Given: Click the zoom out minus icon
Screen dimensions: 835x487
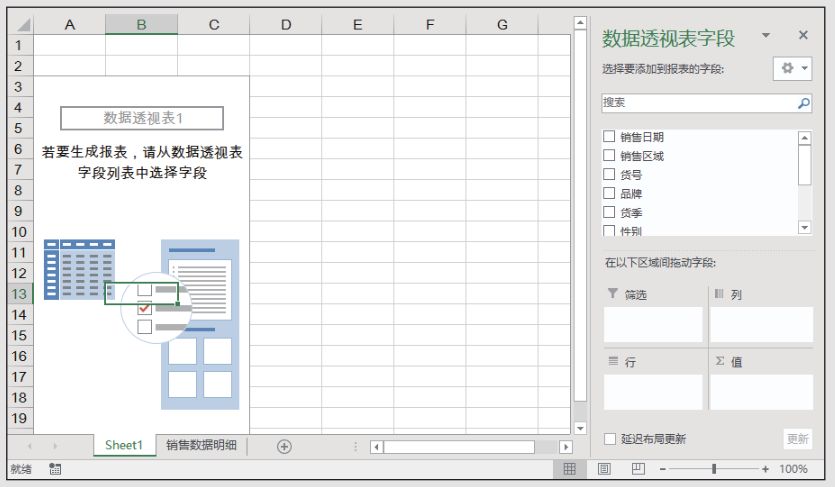Looking at the screenshot, I should [662, 468].
